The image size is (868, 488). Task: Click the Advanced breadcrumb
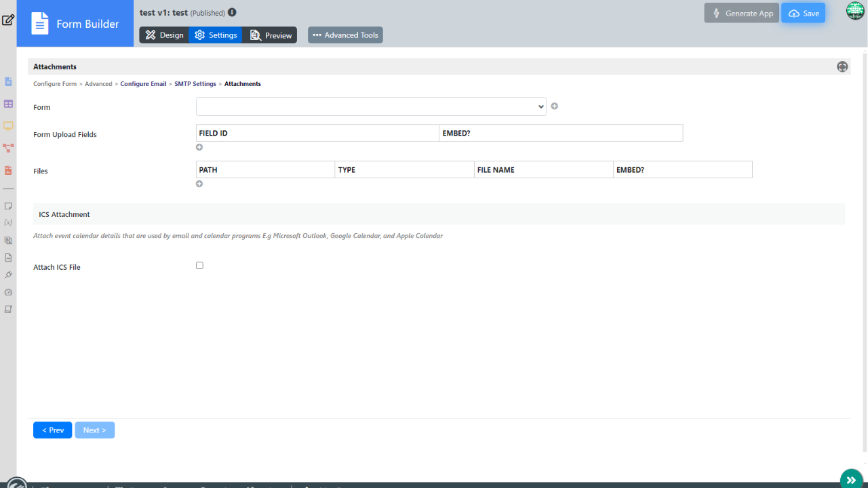point(98,84)
